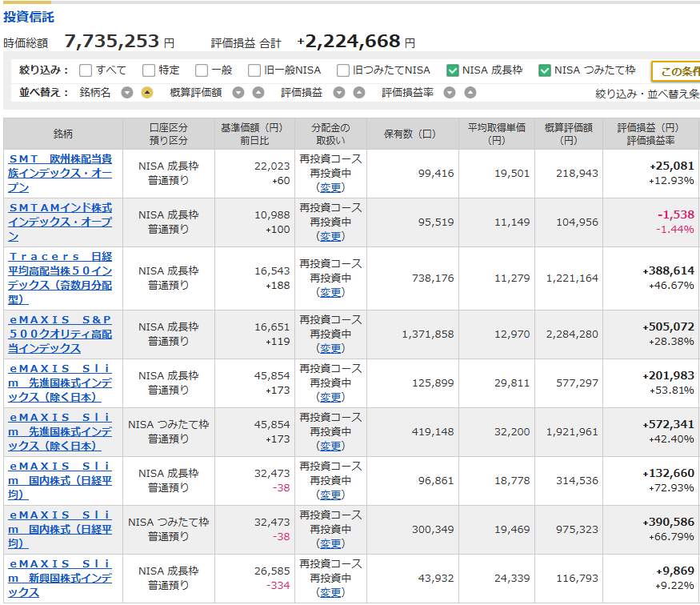Viewport: 700px width, 605px height.
Task: Click 変更 for ＳＭＴＡＭインド株式 row
Action: coord(330,236)
